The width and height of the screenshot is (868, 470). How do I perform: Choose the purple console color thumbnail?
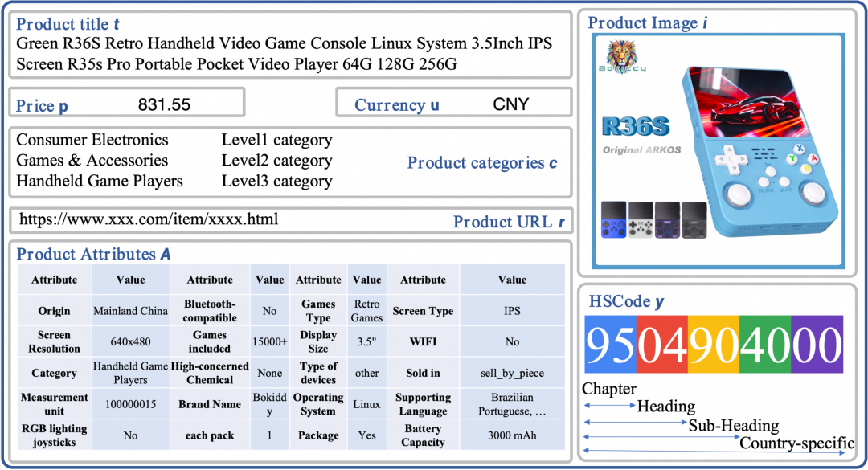(667, 220)
